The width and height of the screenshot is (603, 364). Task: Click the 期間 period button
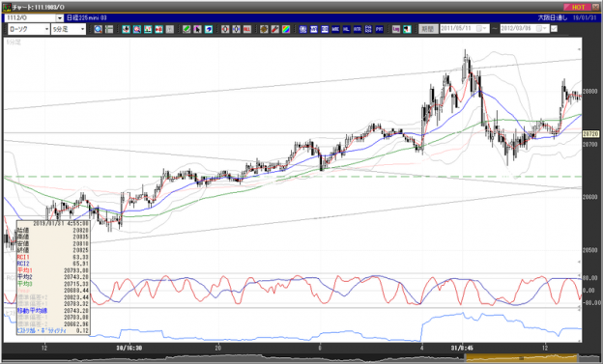tap(428, 29)
